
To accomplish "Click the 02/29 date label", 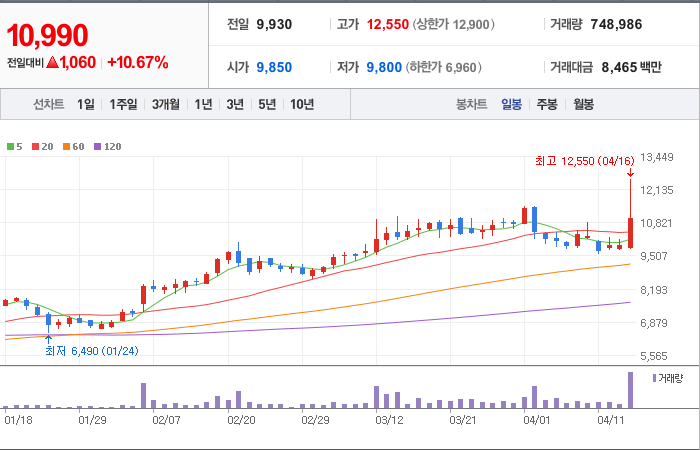I will coord(316,421).
